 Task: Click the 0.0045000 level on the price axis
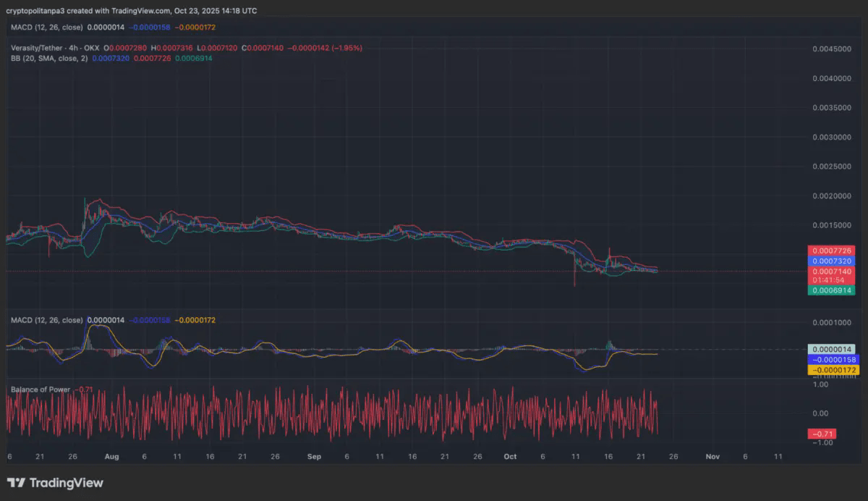832,49
